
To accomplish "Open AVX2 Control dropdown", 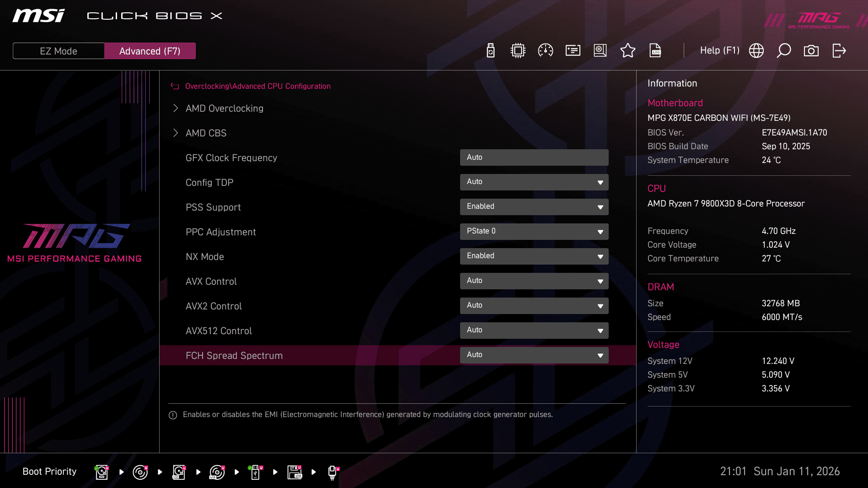I will tap(534, 306).
